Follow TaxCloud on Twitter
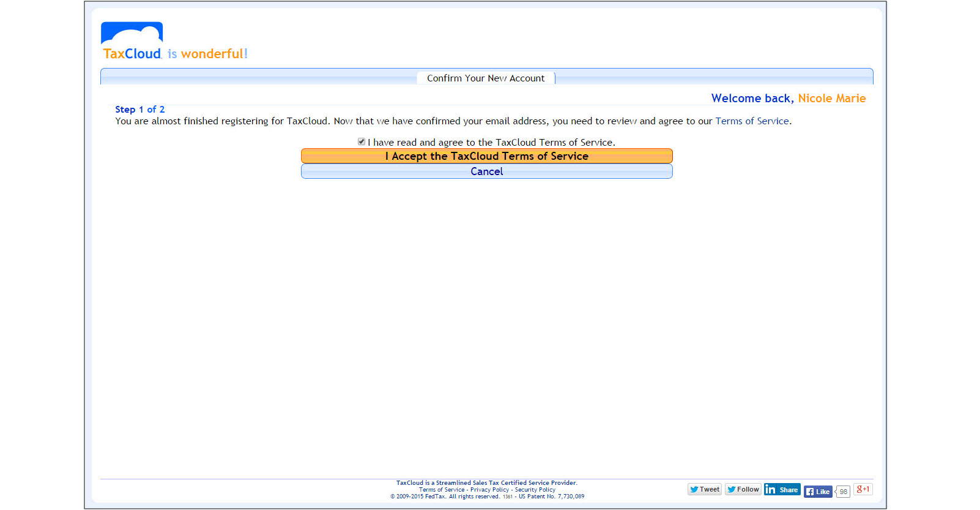 pyautogui.click(x=743, y=489)
